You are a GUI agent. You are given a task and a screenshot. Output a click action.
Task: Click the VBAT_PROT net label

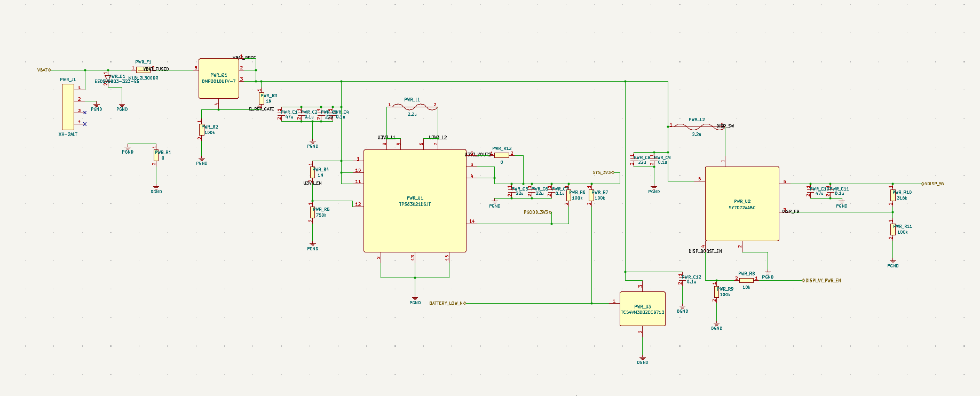[x=244, y=58]
